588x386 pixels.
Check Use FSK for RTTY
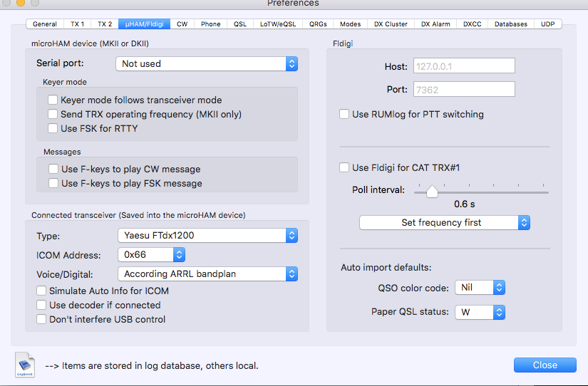point(53,129)
